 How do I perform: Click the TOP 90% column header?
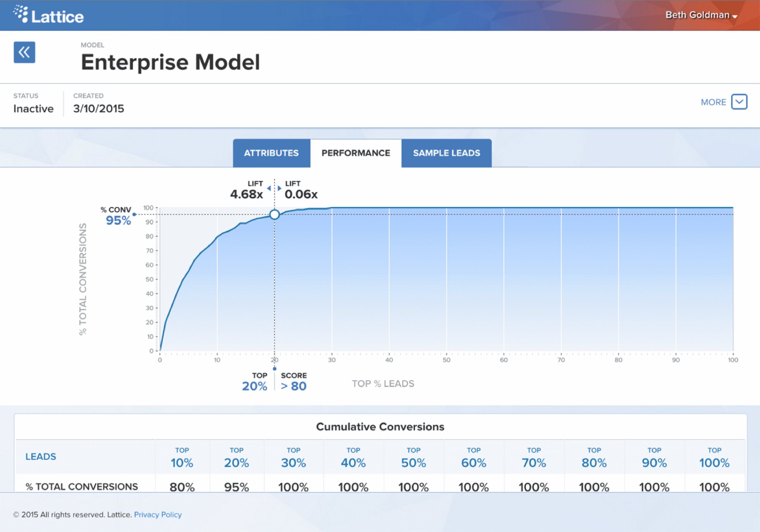point(654,458)
